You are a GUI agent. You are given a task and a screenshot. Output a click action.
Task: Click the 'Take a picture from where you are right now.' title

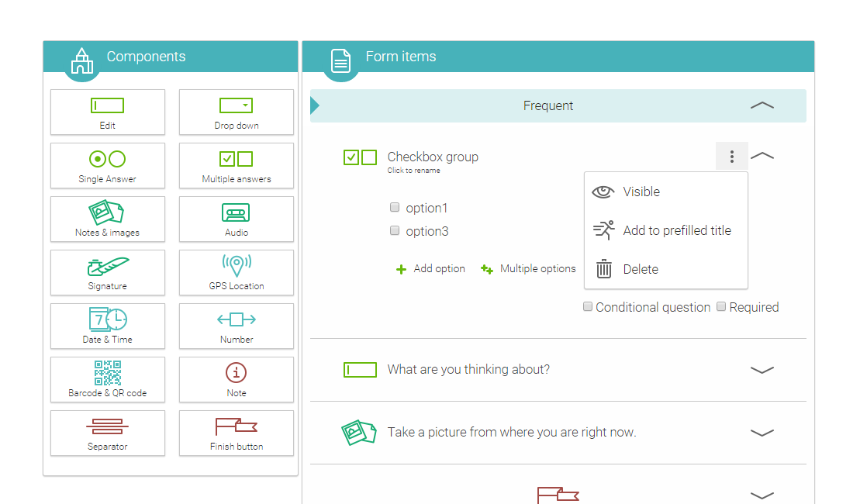tap(512, 432)
